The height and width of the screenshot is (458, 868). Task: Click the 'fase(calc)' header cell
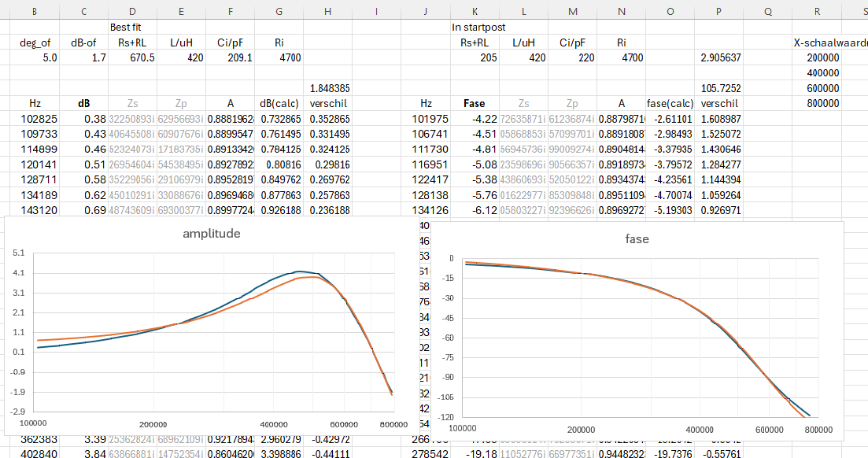click(670, 104)
